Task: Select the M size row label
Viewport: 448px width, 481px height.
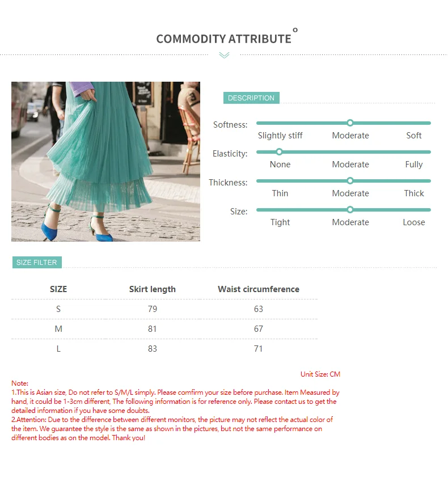Action: pyautogui.click(x=58, y=329)
